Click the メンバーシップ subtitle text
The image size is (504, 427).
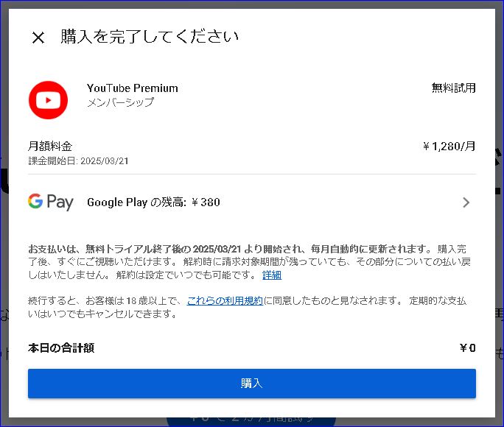click(x=121, y=102)
